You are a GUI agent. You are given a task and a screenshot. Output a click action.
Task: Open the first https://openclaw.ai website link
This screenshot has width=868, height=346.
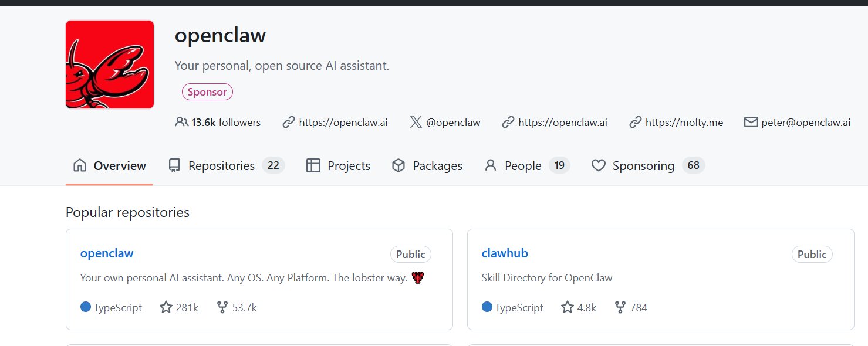point(343,123)
